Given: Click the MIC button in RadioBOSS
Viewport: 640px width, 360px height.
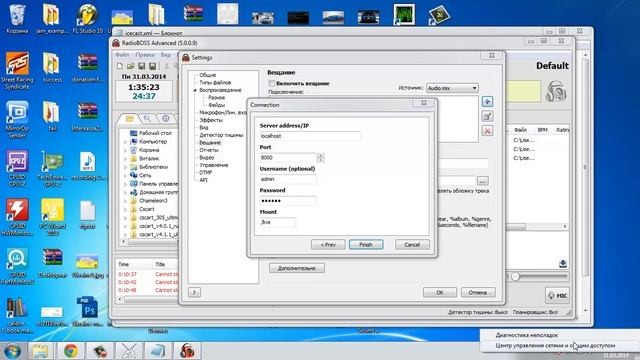Looking at the screenshot, I should tap(557, 296).
